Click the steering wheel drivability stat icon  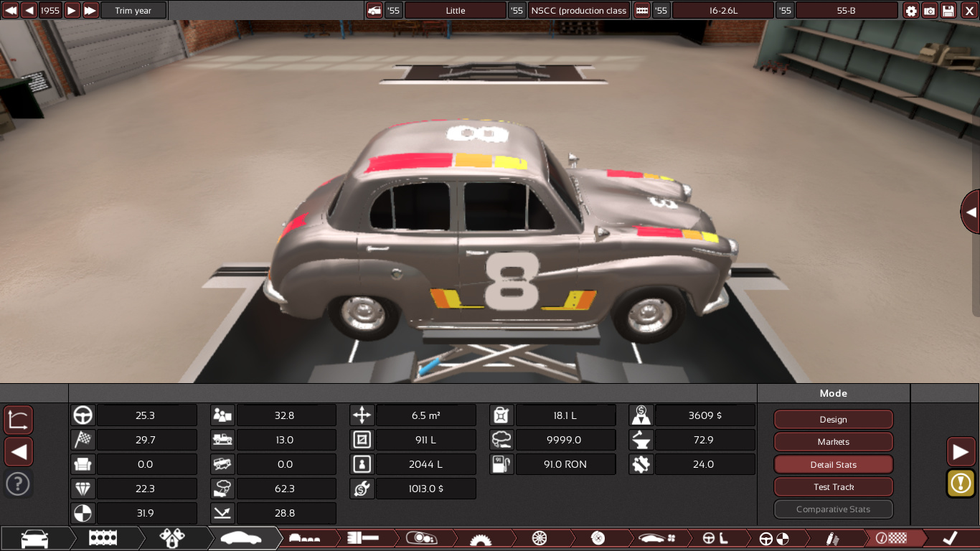[x=83, y=415]
